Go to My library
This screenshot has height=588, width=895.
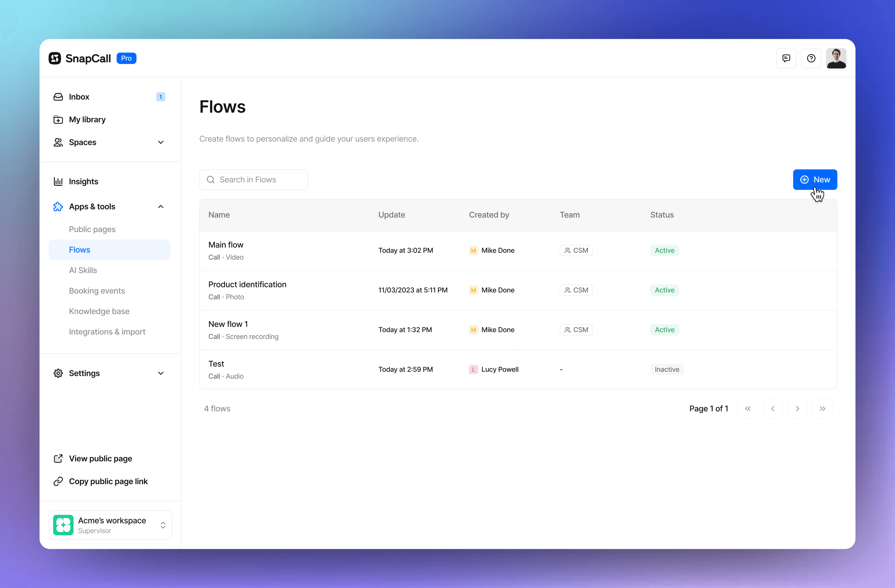point(87,120)
